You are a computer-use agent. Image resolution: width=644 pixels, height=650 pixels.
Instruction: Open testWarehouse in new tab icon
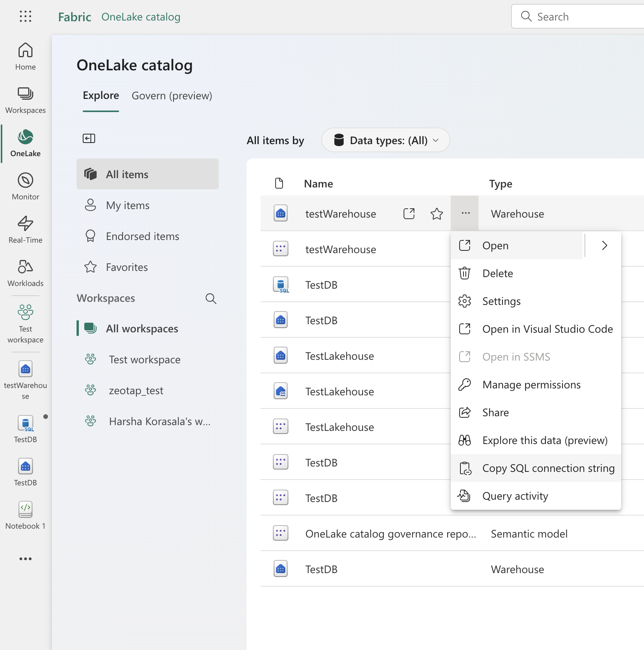[409, 214]
